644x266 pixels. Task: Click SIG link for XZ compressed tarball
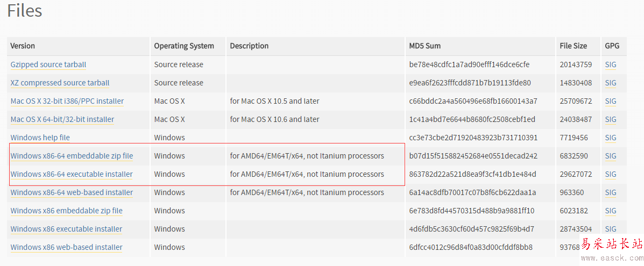(611, 83)
